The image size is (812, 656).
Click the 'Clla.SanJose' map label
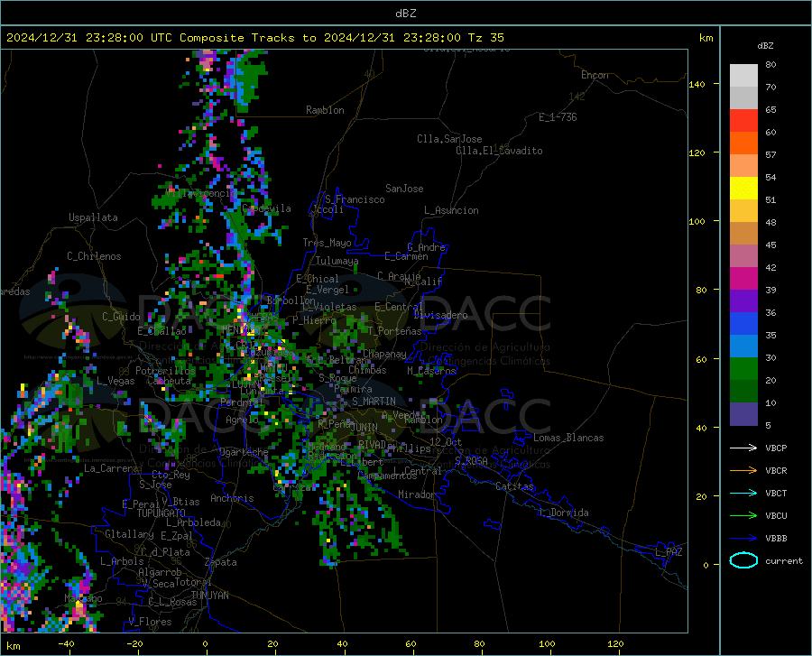tap(449, 139)
